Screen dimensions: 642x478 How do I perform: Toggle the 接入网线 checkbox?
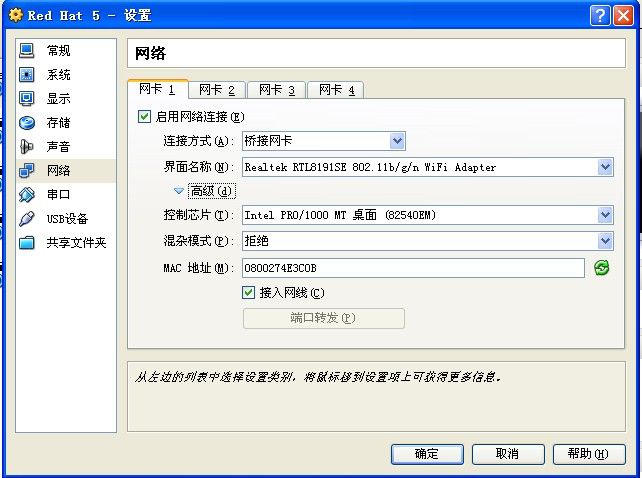click(x=248, y=292)
